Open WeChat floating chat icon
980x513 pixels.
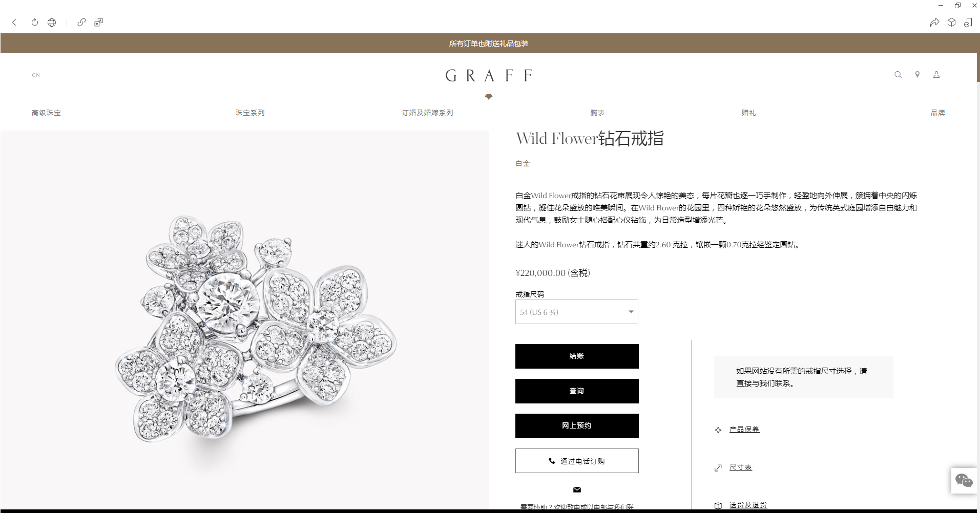click(964, 480)
